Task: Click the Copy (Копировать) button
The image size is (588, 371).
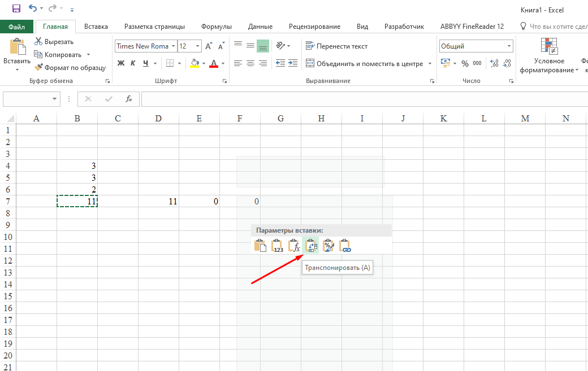Action: (58, 55)
